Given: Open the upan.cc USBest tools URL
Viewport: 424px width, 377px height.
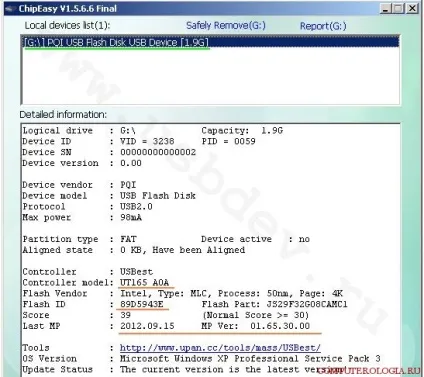Looking at the screenshot, I should [220, 348].
